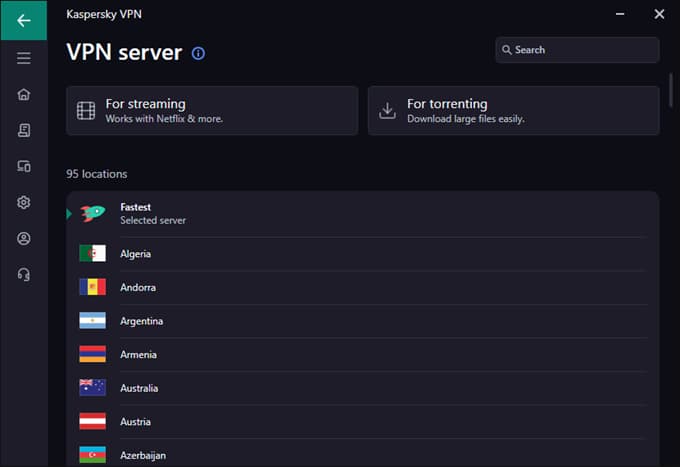Viewport: 680px width, 467px height.
Task: Select the Fastest server option
Action: [362, 213]
